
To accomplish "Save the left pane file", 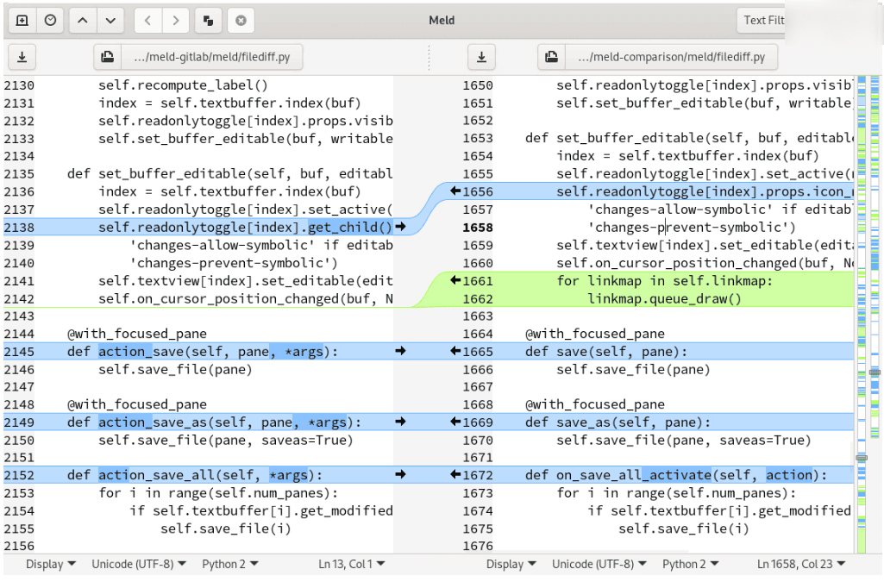I will [x=22, y=58].
